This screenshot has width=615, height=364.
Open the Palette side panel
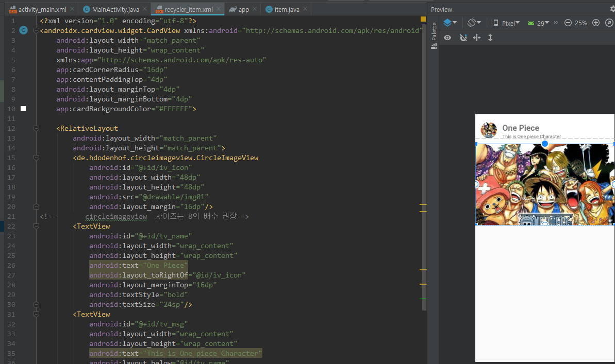(x=434, y=35)
